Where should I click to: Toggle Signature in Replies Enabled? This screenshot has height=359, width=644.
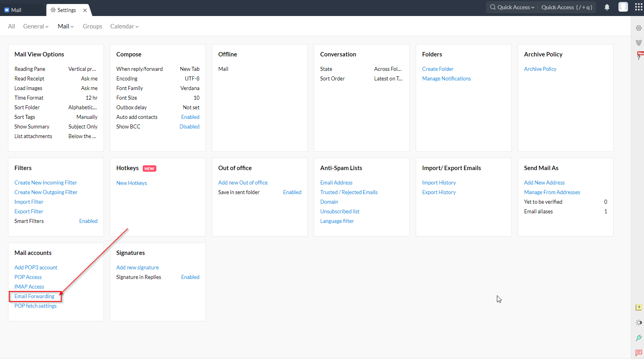click(190, 277)
